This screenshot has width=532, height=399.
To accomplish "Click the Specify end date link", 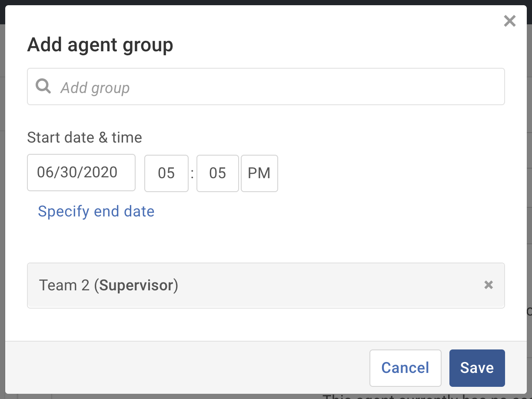I will (x=96, y=211).
